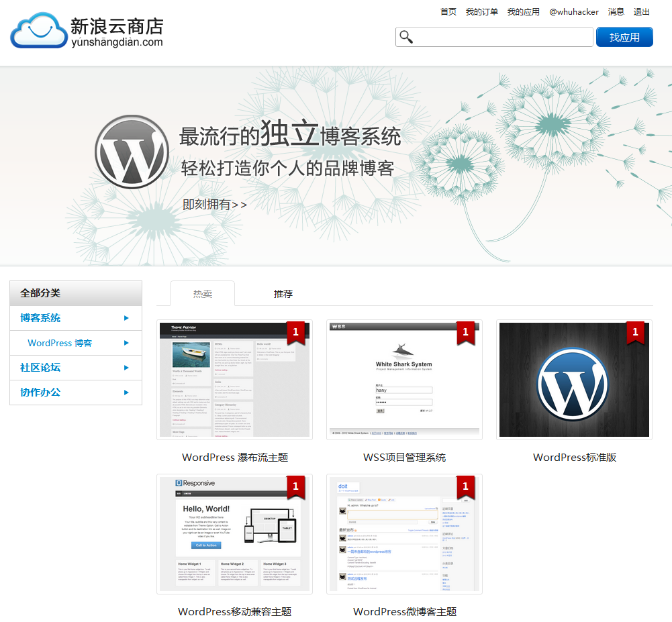Expand the 社区论坛 category arrow
672x622 pixels.
pyautogui.click(x=126, y=368)
